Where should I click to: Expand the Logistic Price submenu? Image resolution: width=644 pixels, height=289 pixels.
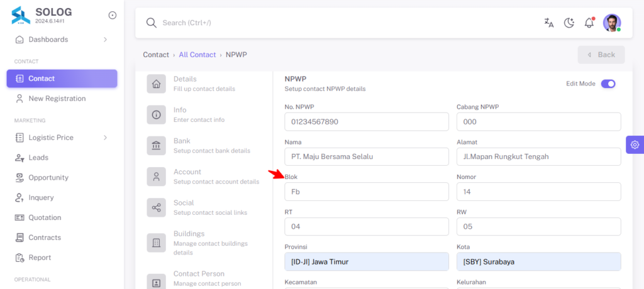point(62,138)
